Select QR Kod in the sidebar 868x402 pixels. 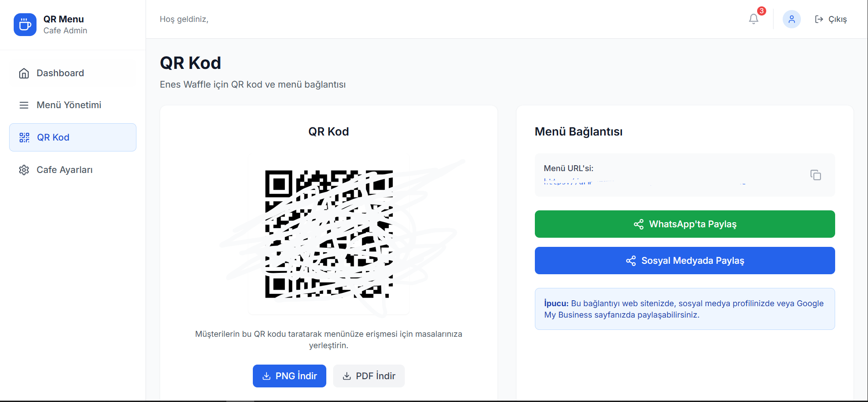click(73, 137)
